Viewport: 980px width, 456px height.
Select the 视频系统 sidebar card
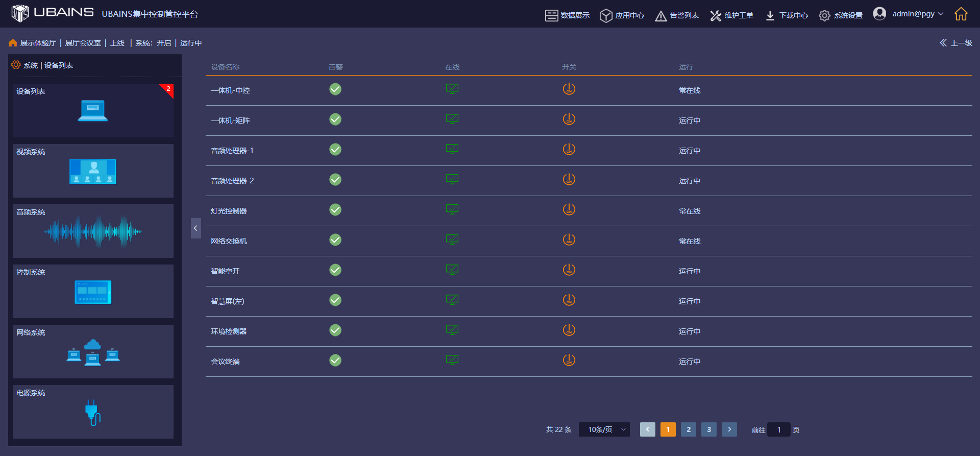coord(93,171)
